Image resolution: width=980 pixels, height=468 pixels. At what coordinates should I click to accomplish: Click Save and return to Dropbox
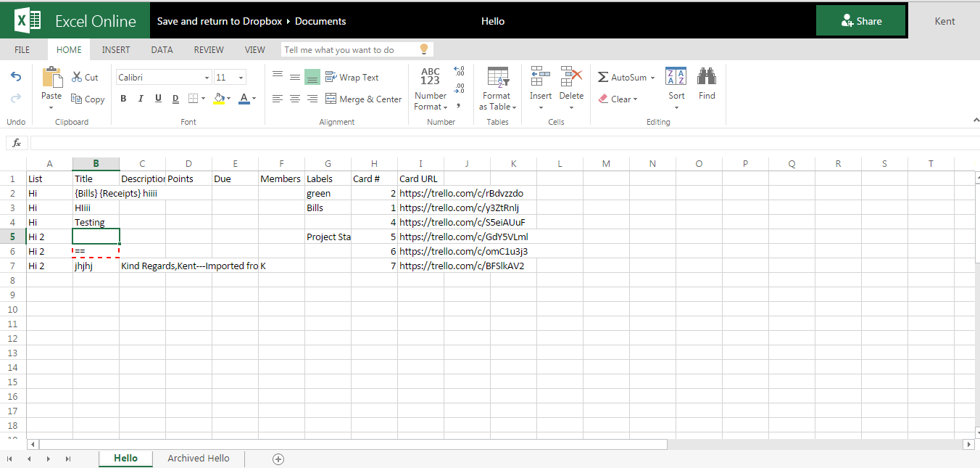[220, 21]
